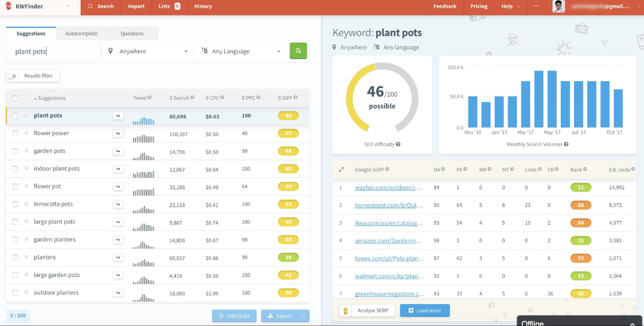Click the arrow icon to search 'flower power'

click(118, 133)
